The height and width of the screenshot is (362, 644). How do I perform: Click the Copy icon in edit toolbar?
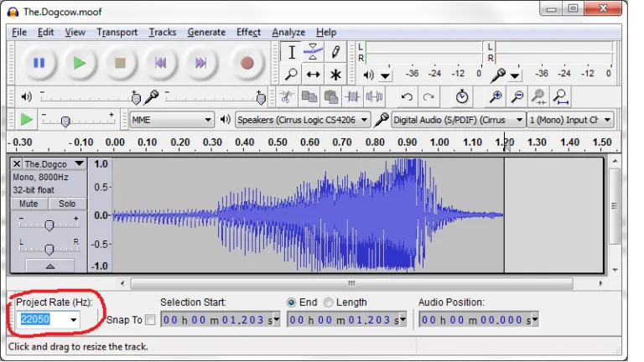tap(309, 97)
